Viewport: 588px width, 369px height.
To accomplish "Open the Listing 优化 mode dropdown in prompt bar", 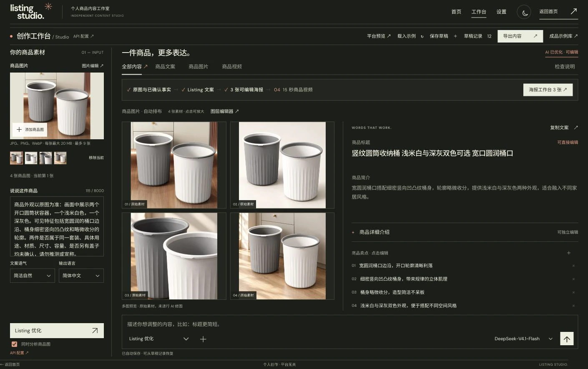I will (158, 339).
